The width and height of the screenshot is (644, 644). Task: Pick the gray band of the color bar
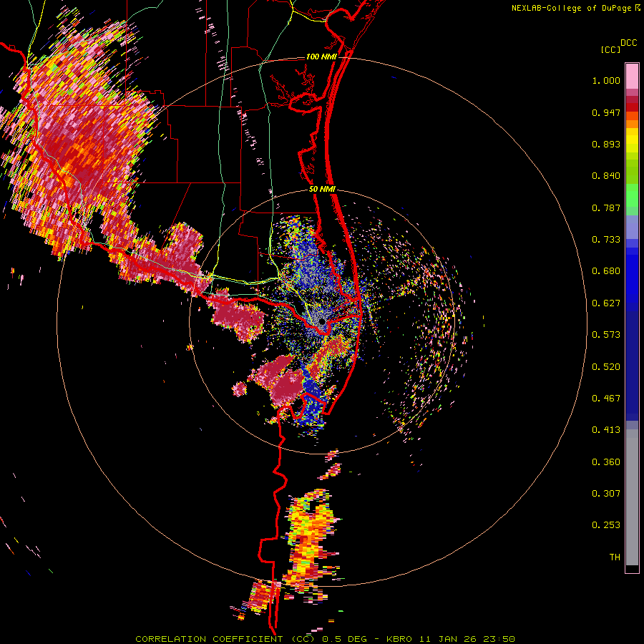click(632, 497)
